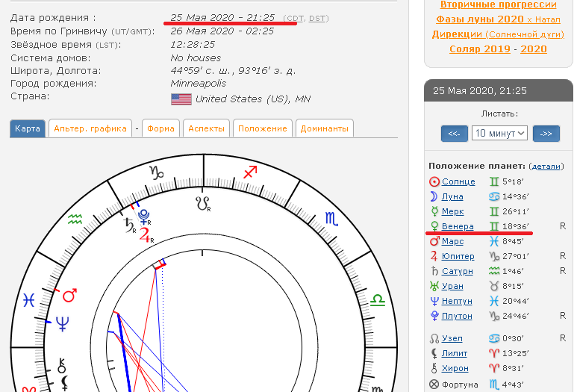
Task: Open the Форма tab
Action: click(x=160, y=128)
